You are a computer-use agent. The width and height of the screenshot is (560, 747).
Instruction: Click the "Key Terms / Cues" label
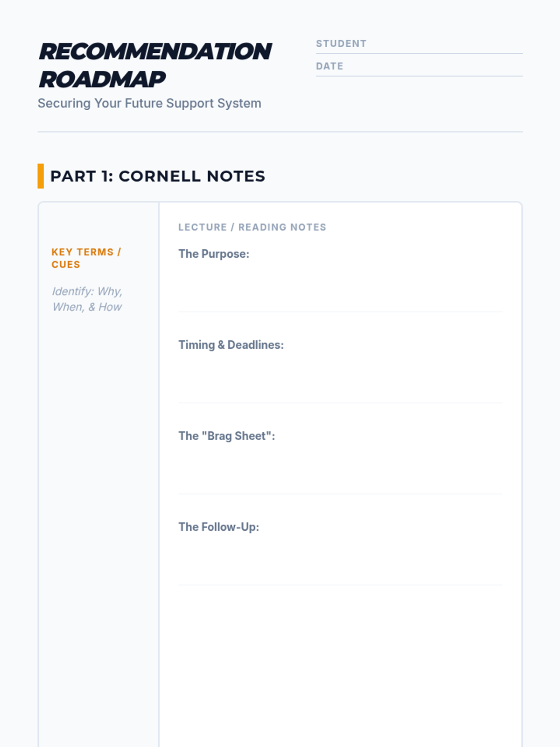tap(86, 258)
